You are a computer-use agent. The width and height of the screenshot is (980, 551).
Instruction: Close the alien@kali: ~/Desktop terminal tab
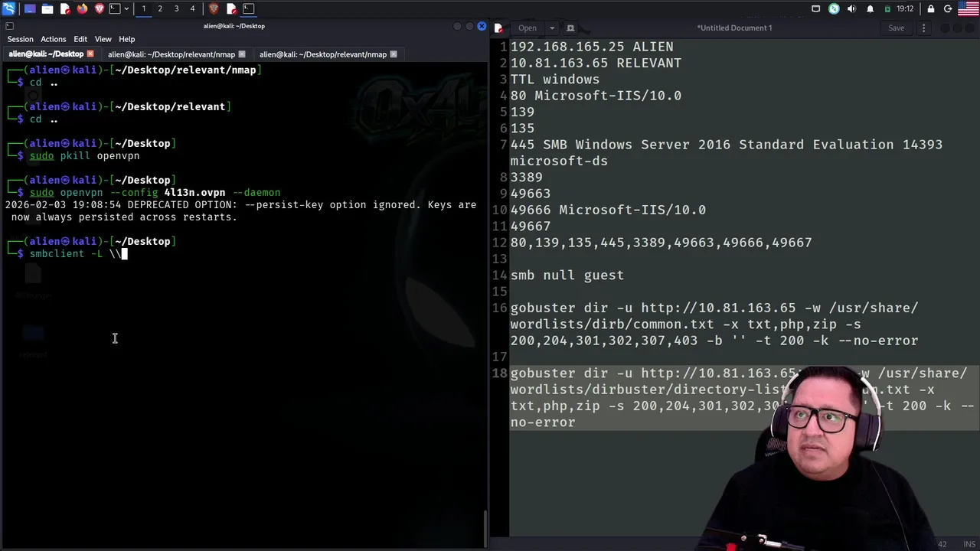tap(90, 54)
